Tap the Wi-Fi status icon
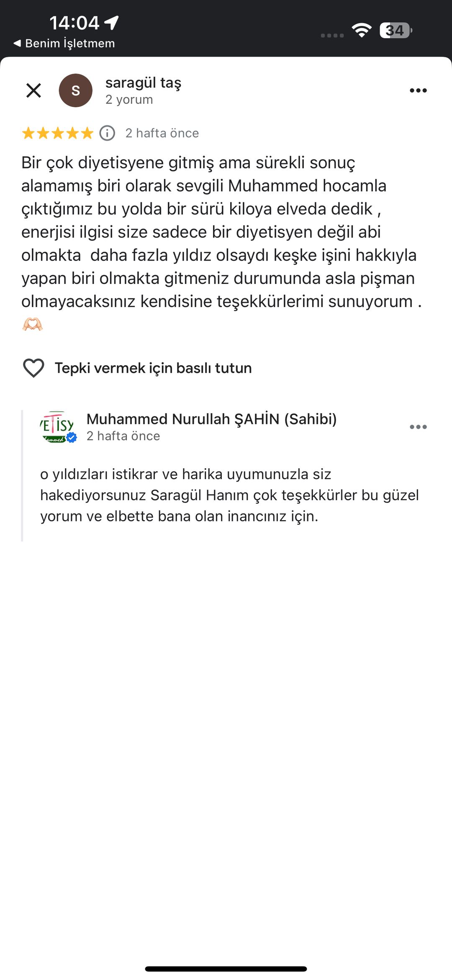The image size is (452, 980). 362,30
